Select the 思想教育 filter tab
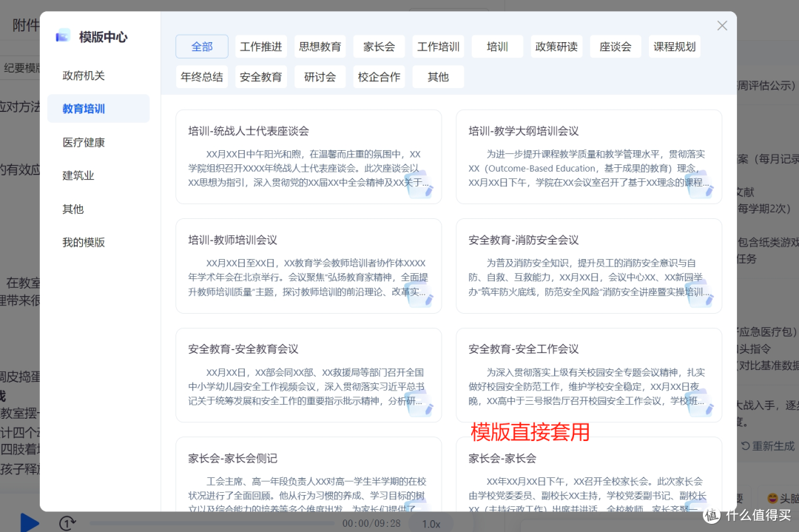 [320, 47]
